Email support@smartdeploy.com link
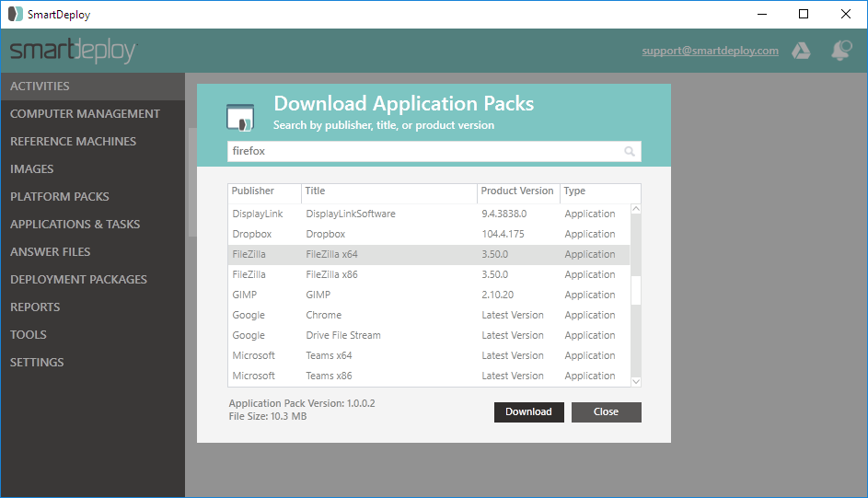 point(710,51)
